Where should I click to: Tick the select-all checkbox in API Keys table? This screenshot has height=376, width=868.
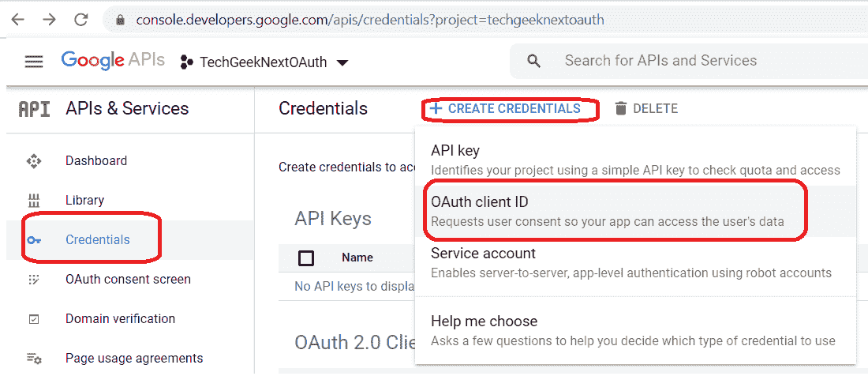[305, 258]
